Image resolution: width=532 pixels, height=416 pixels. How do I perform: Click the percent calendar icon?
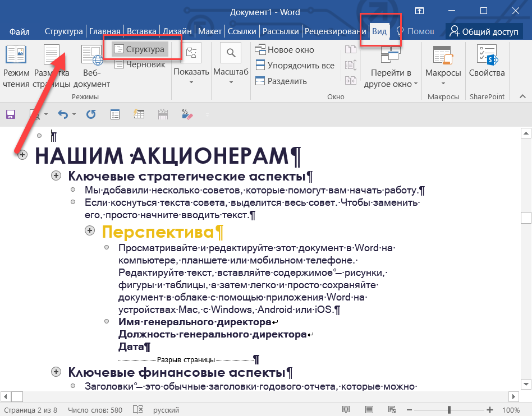click(x=163, y=114)
